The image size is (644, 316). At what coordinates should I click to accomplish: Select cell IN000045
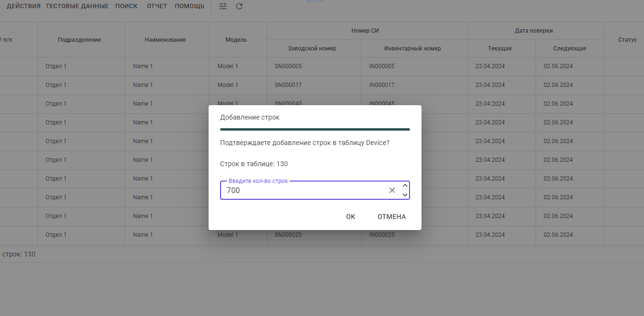point(382,104)
